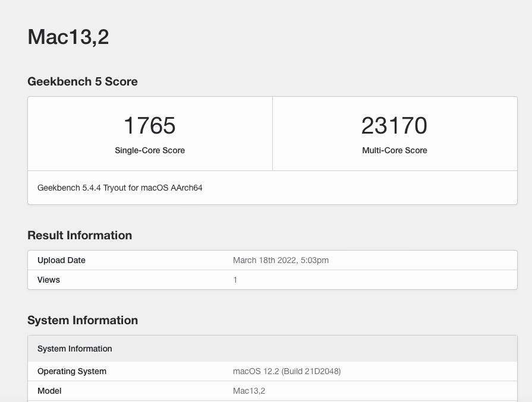Click the Multi-Core Score label
Screen dimensions: 532x402
[395, 150]
